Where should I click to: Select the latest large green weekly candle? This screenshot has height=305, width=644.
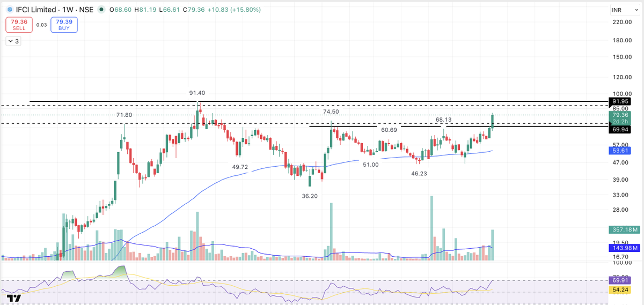(493, 121)
